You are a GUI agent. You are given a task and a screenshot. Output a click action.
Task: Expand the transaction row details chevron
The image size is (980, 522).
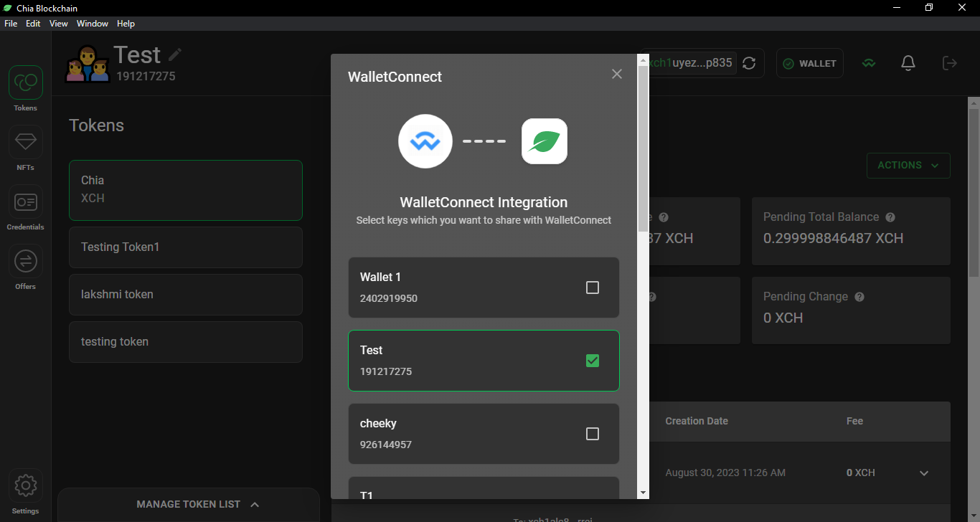(x=924, y=473)
